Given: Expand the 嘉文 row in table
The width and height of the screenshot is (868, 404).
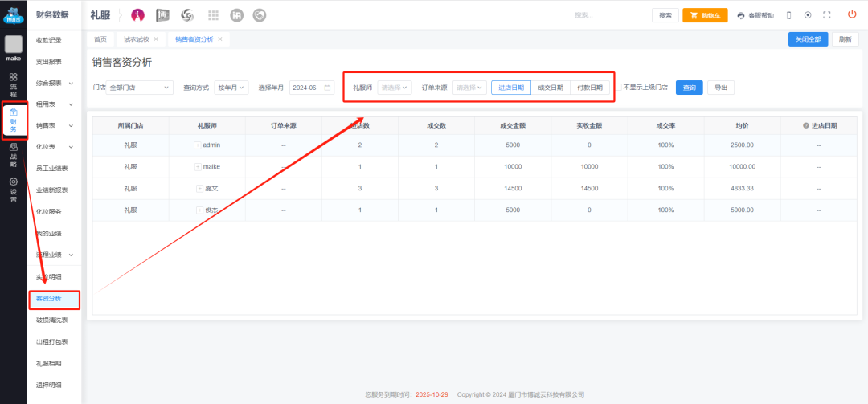Looking at the screenshot, I should click(x=200, y=189).
